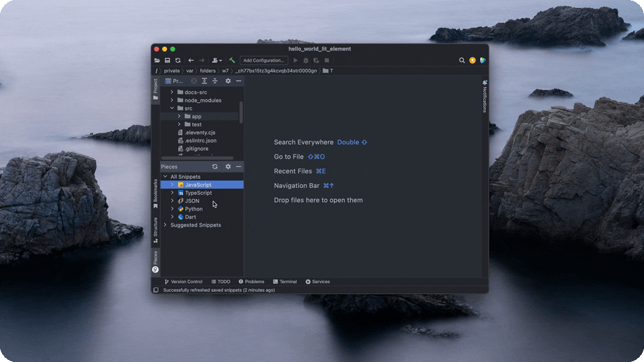Open Pieces panel settings gear
Image resolution: width=644 pixels, height=362 pixels.
pyautogui.click(x=228, y=166)
